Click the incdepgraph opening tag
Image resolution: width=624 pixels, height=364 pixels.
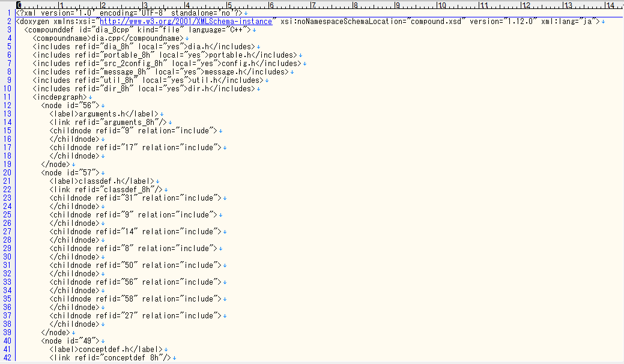tap(59, 97)
